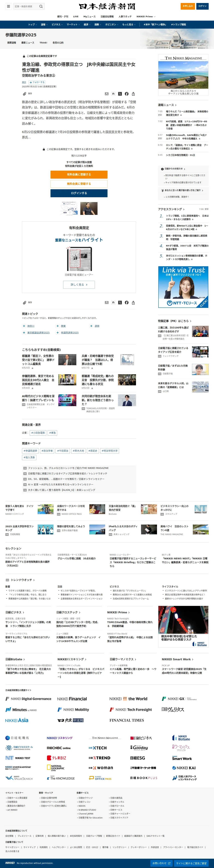
Task: Click サイトに関するご意見ご要望 in the footer
Action: (191, 863)
